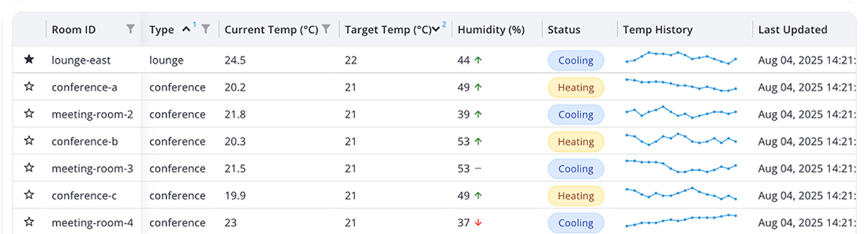Star the conference-a room
This screenshot has width=868, height=234.
[28, 87]
